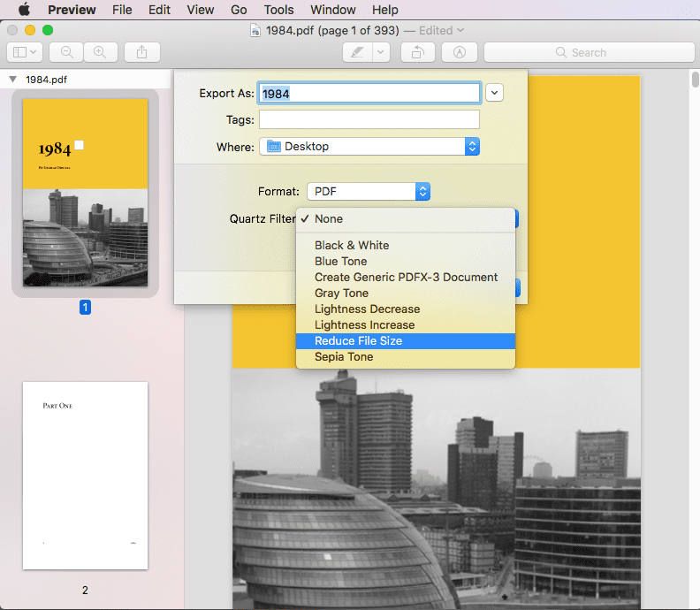Click the Share toolbar icon
The height and width of the screenshot is (610, 700).
point(142,52)
